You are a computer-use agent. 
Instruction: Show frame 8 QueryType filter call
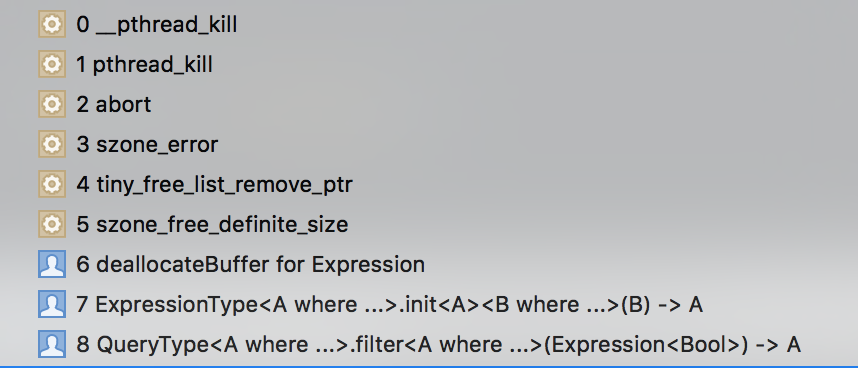coord(429,344)
